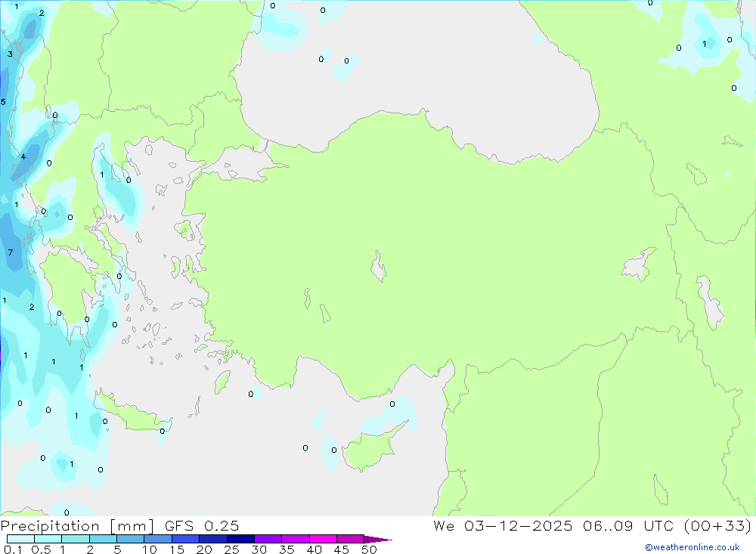The height and width of the screenshot is (554, 756).
Task: Click the '4' precipitation value on the map
Action: [23, 156]
